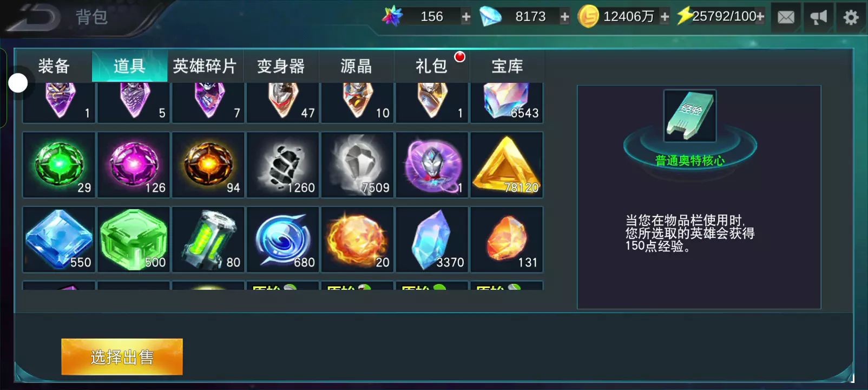Add more diamonds with plus button
868x390 pixels.
pos(564,17)
